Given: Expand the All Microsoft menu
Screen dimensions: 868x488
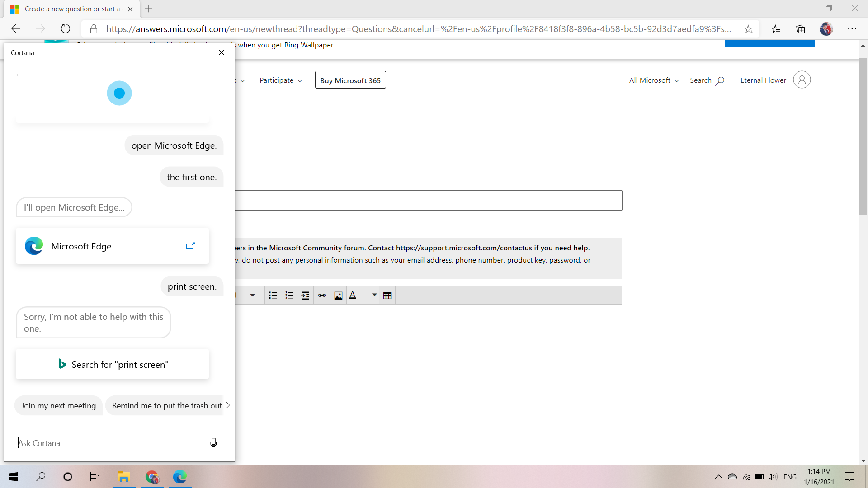Looking at the screenshot, I should tap(654, 80).
